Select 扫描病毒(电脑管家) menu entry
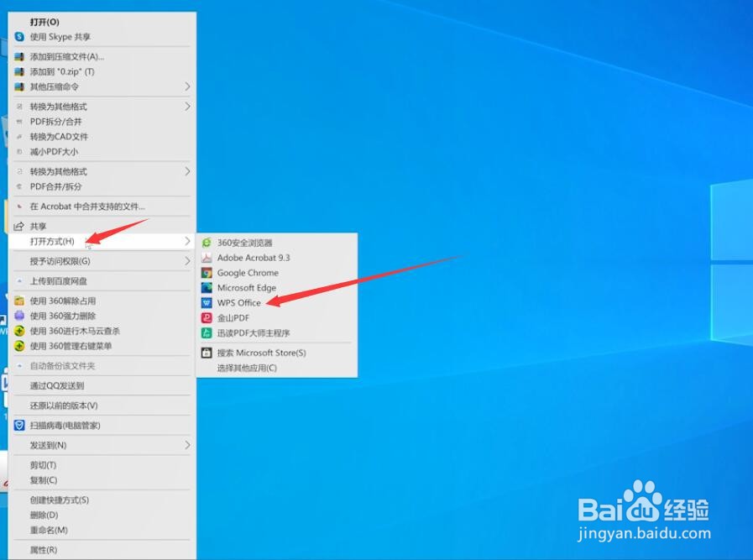 102,426
